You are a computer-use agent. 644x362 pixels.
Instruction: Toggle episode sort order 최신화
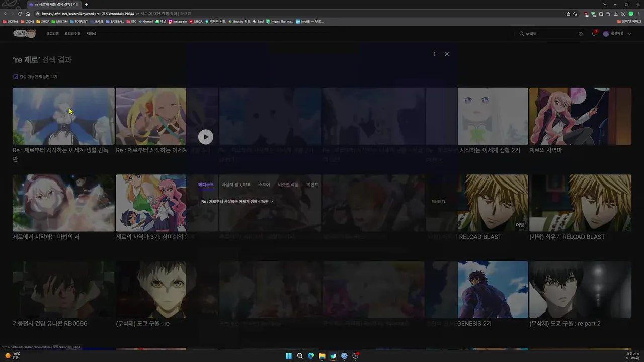coord(438,201)
